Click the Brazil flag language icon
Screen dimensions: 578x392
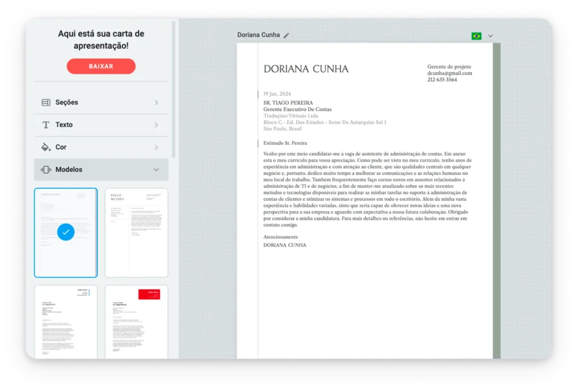coord(476,36)
